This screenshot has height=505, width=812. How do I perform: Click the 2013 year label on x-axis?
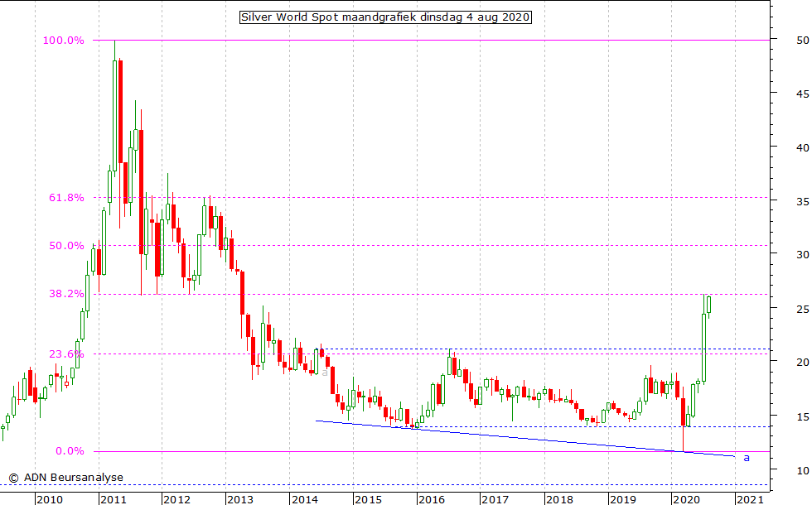240,499
